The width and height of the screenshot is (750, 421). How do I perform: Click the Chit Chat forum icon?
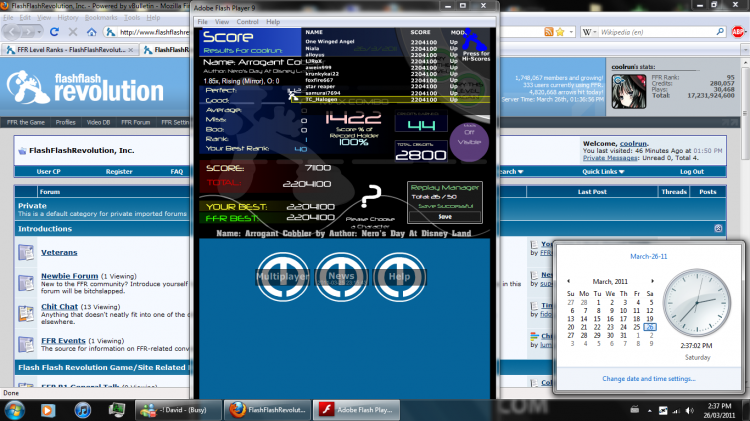(26, 313)
